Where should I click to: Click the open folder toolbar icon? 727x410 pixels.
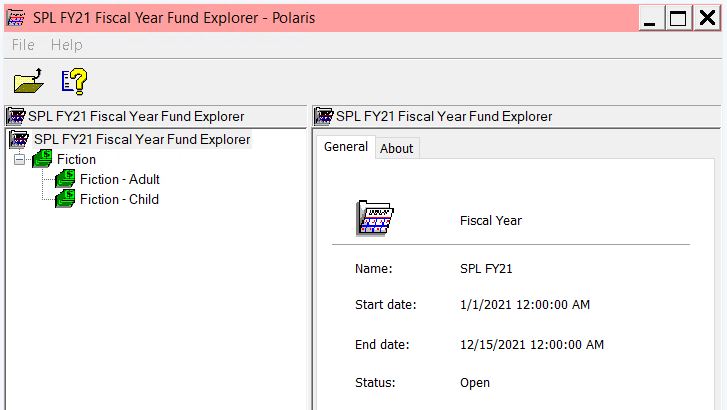click(x=29, y=81)
